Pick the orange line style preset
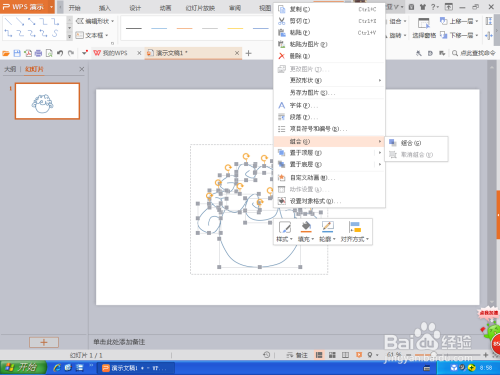The height and width of the screenshot is (375, 500). click(x=185, y=29)
